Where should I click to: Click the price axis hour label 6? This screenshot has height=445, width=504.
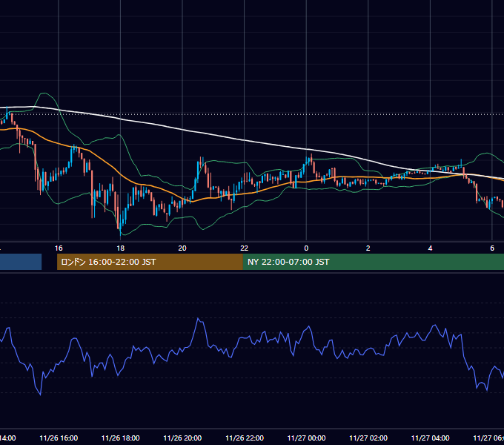(492, 248)
